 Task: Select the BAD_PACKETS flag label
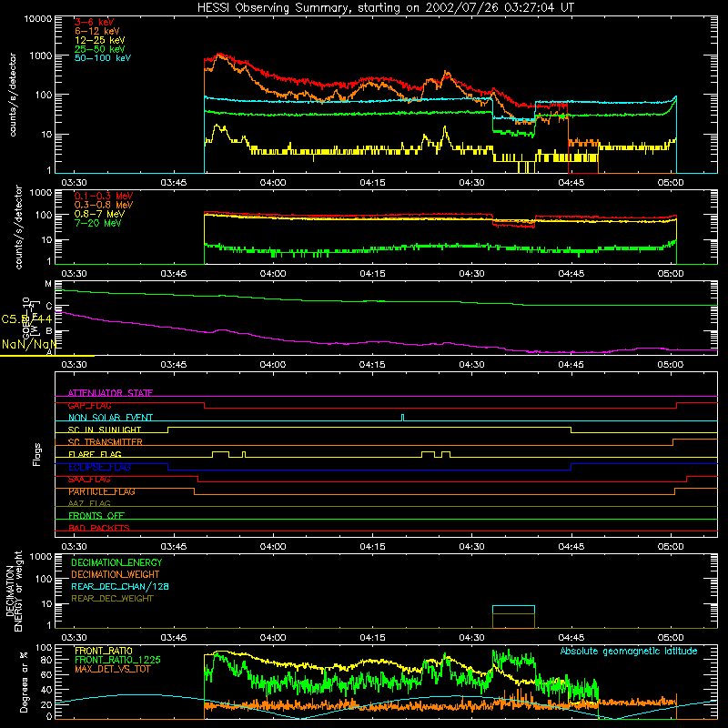point(99,528)
